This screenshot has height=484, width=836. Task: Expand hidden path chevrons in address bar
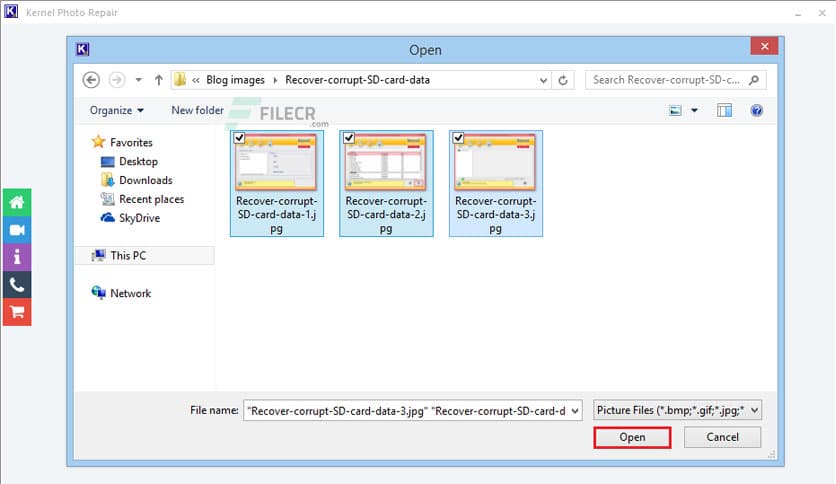[196, 80]
